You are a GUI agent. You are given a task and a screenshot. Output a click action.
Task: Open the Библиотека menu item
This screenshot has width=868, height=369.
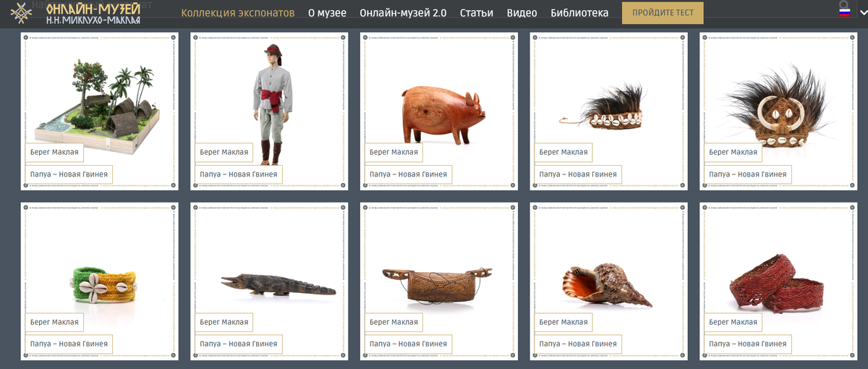[x=579, y=13]
